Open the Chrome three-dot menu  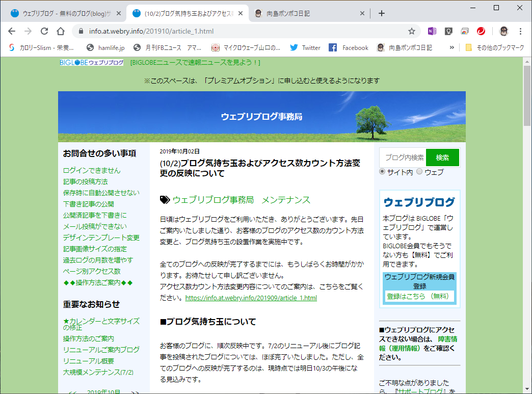coord(520,31)
